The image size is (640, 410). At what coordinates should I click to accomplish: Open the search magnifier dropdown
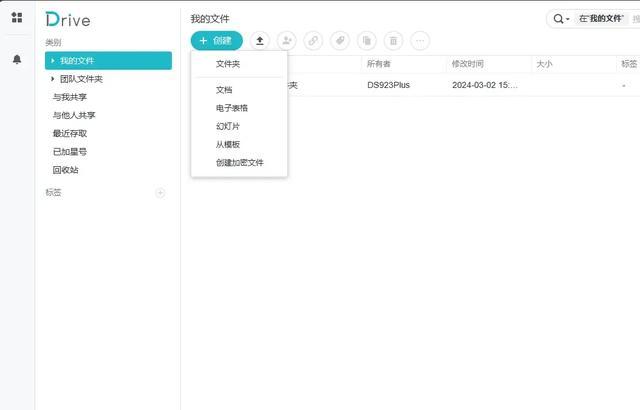tap(561, 19)
